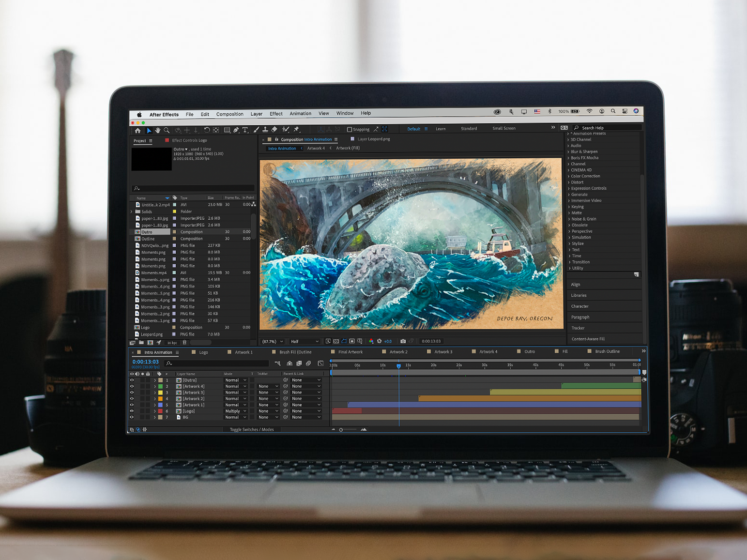The width and height of the screenshot is (747, 560).
Task: Navigate to Artwork 4 in comp breadcrumb
Action: click(x=316, y=148)
